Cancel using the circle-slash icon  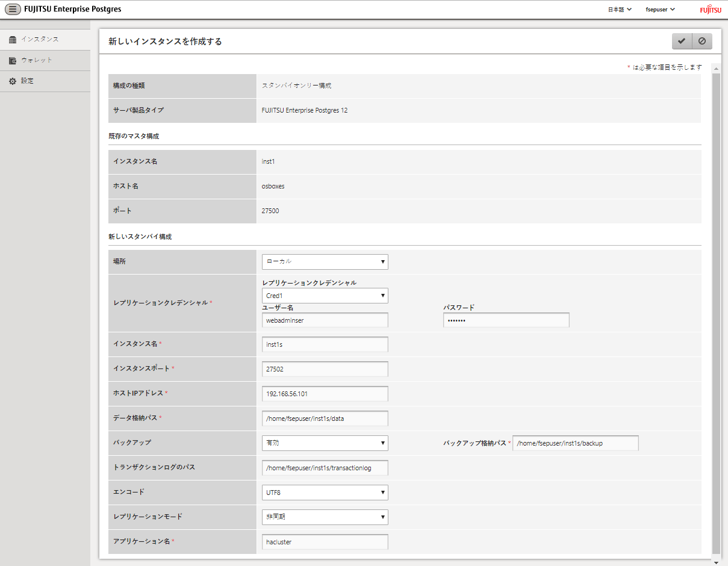point(702,41)
